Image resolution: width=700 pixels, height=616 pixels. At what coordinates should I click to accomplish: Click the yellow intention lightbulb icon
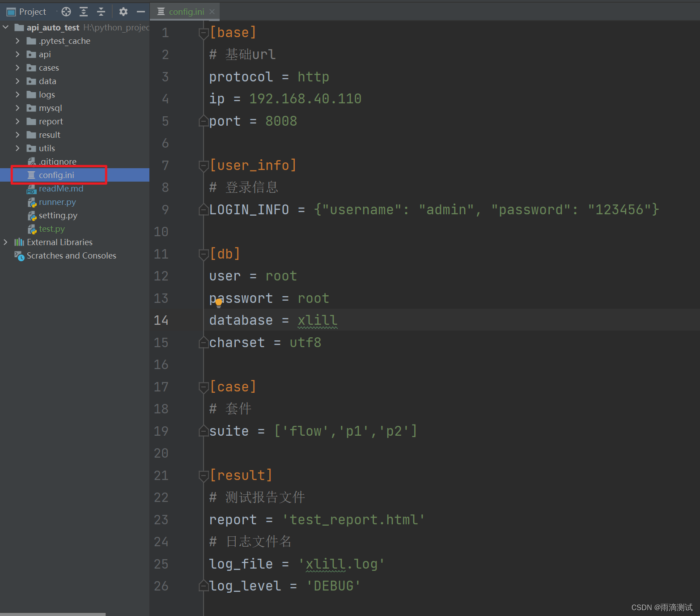219,303
